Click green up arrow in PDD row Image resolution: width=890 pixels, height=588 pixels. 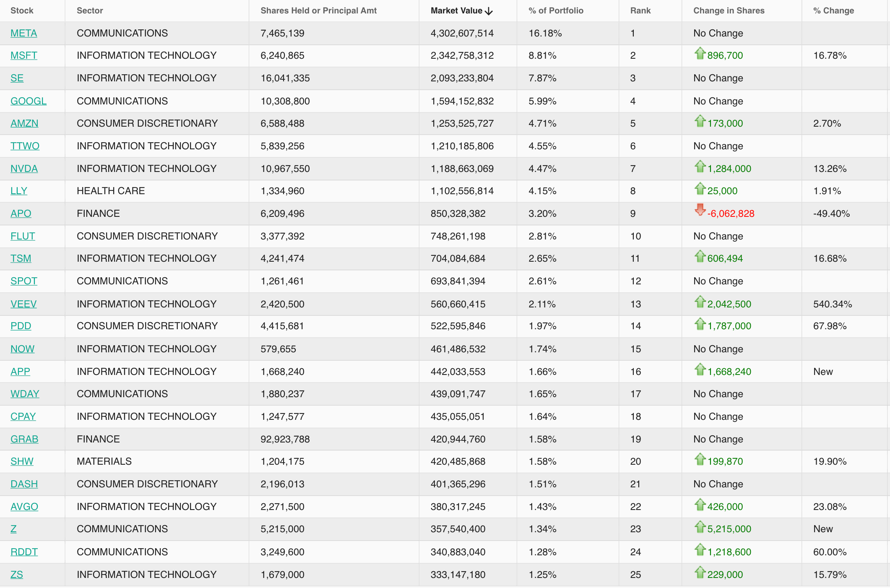[x=700, y=324]
